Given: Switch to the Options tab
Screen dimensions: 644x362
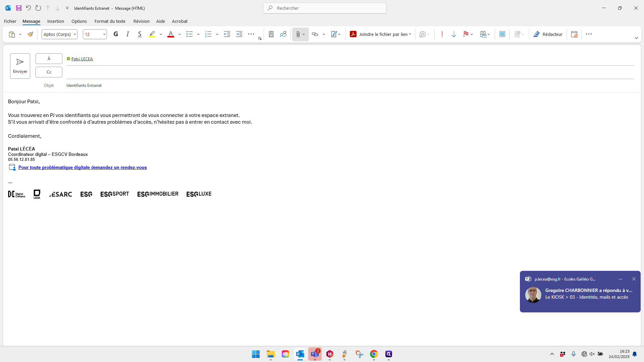Looking at the screenshot, I should [79, 21].
